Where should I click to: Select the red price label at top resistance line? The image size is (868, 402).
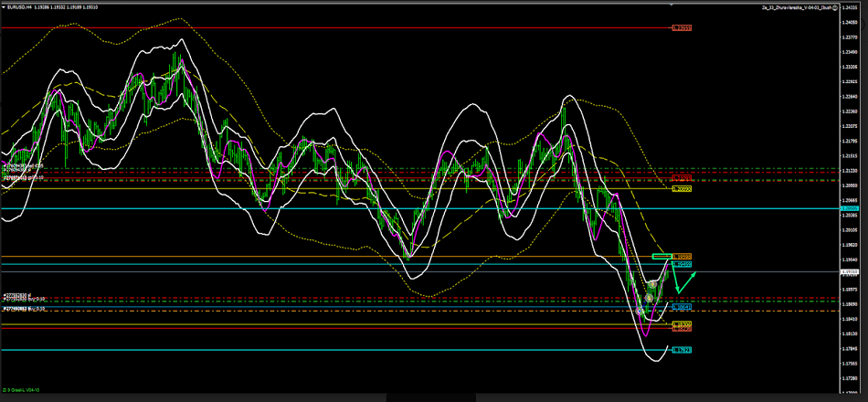click(x=681, y=28)
